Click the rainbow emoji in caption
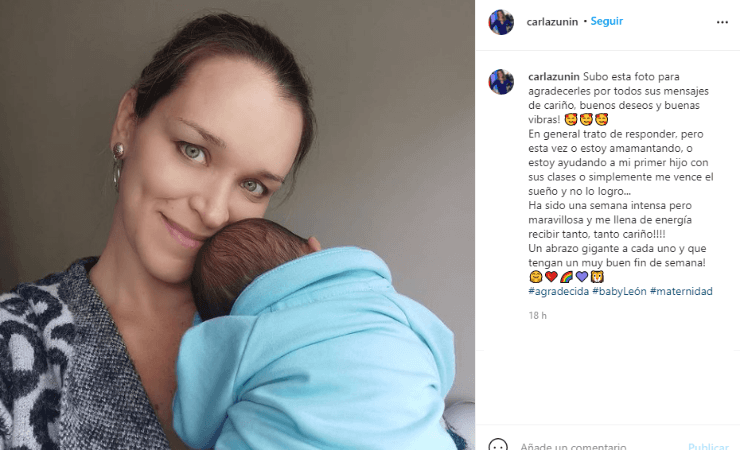Viewport: 740px width, 450px height. tap(566, 276)
